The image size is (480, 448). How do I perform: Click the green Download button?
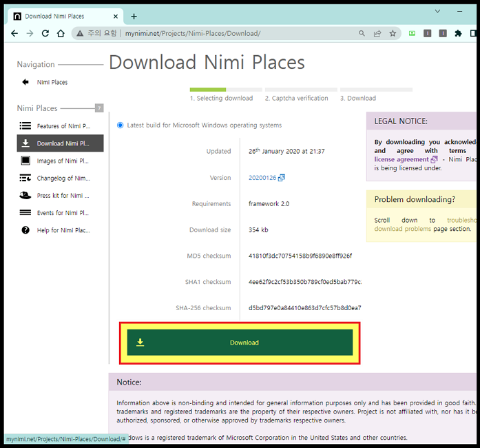pyautogui.click(x=240, y=343)
